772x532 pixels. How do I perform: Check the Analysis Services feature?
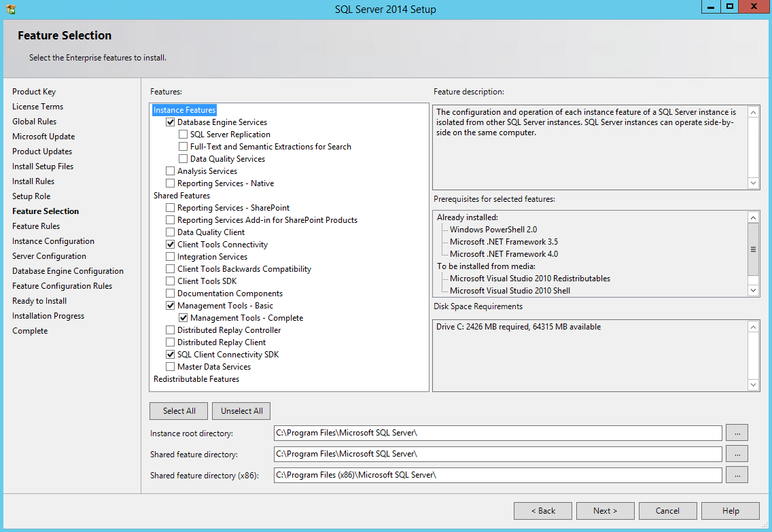[x=170, y=171]
